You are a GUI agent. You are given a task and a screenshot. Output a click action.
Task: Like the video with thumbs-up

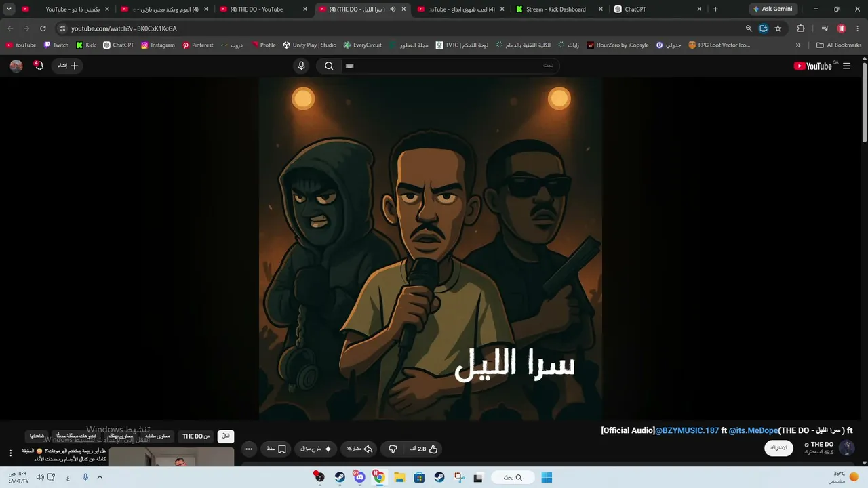(424, 449)
